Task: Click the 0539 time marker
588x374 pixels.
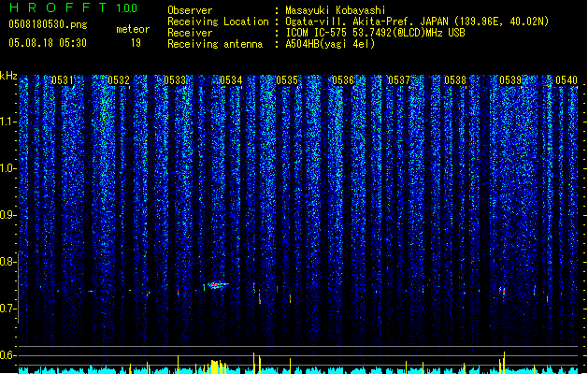Action: click(510, 80)
